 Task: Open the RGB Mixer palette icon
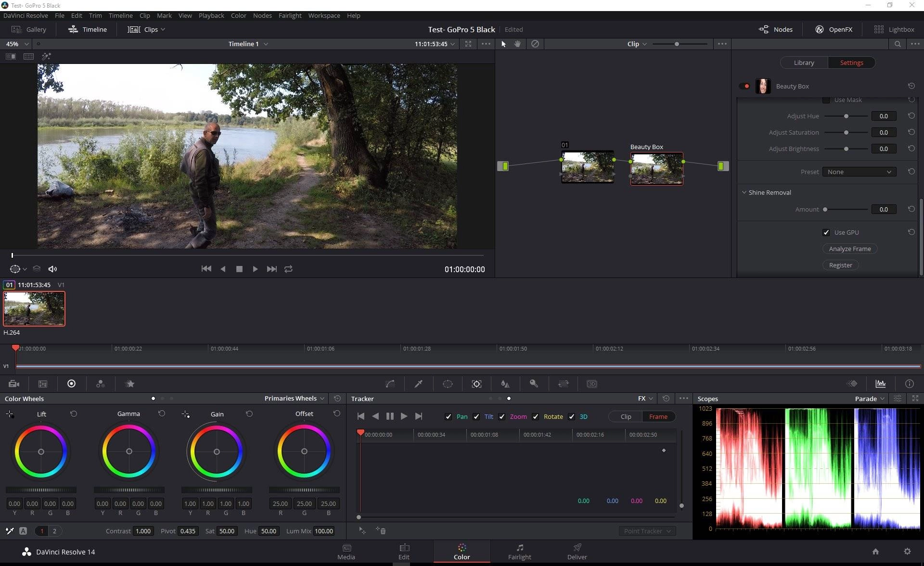(x=100, y=384)
